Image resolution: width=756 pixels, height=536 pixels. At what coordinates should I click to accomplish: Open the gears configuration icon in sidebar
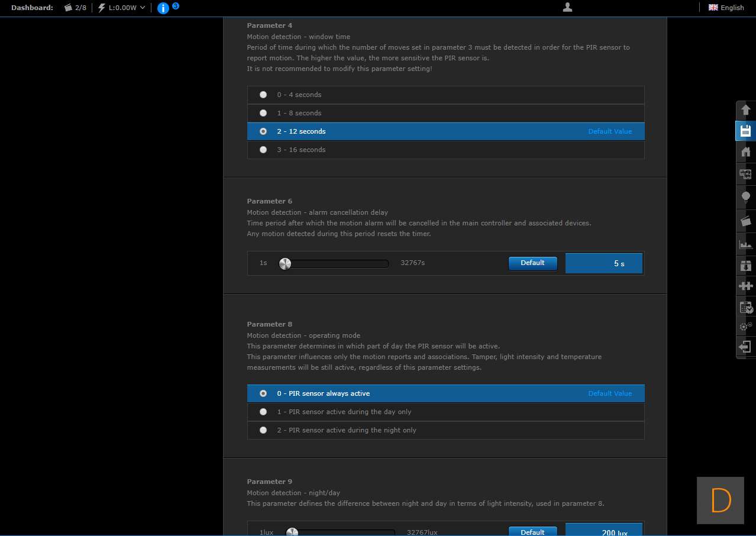[745, 326]
